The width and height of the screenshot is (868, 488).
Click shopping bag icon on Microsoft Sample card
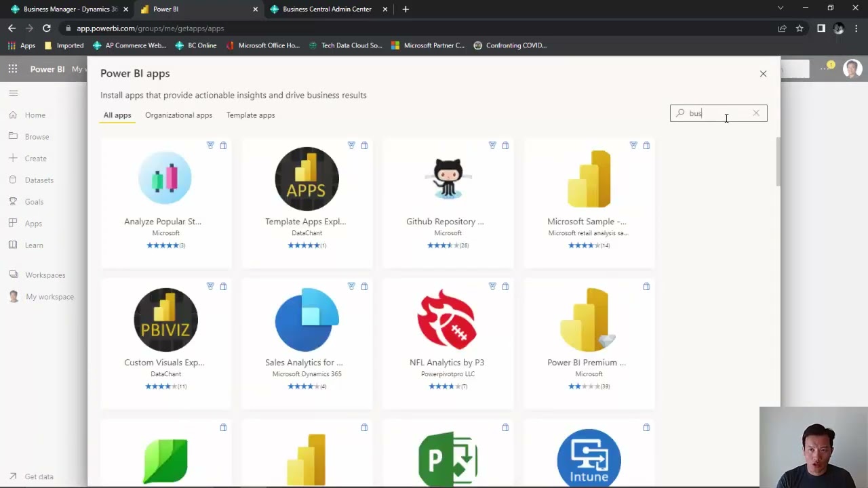[x=646, y=145]
